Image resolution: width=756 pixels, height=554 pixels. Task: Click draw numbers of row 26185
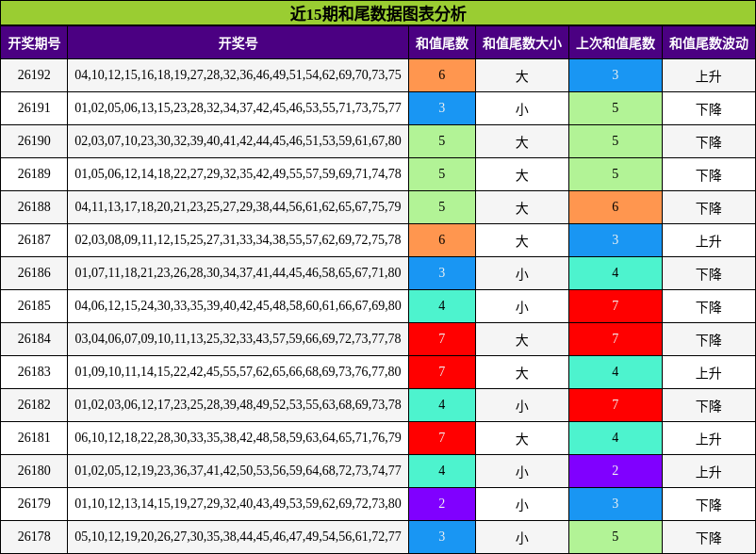[x=238, y=305]
